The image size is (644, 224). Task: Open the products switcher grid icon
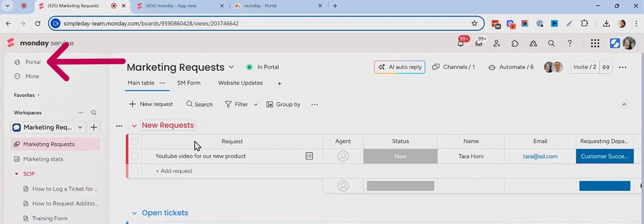tap(595, 43)
